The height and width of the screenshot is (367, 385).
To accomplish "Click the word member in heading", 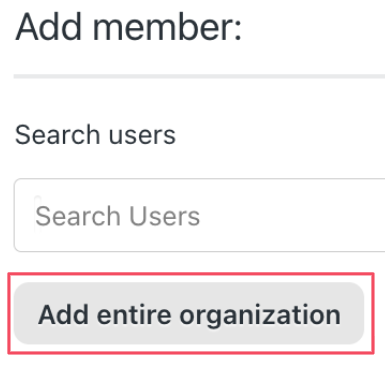I will tap(167, 27).
